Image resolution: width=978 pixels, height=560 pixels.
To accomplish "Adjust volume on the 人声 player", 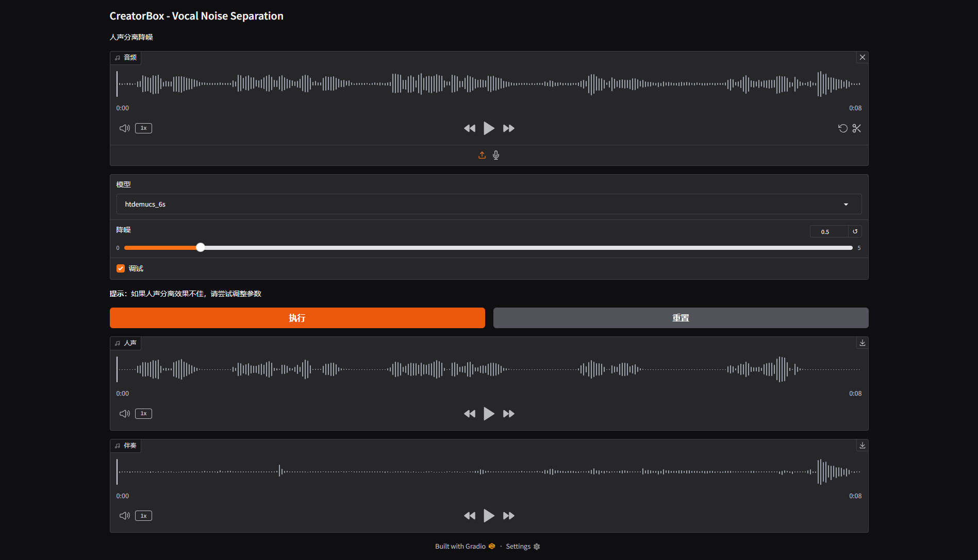I will [125, 414].
